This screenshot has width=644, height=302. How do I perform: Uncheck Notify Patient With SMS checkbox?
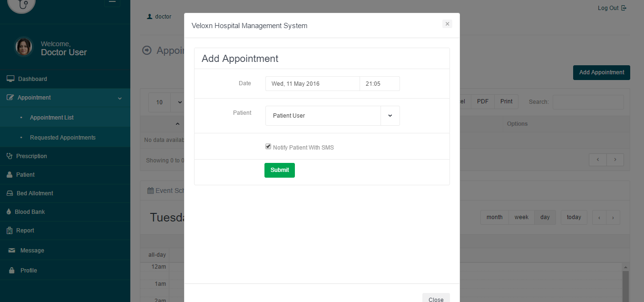pos(268,147)
